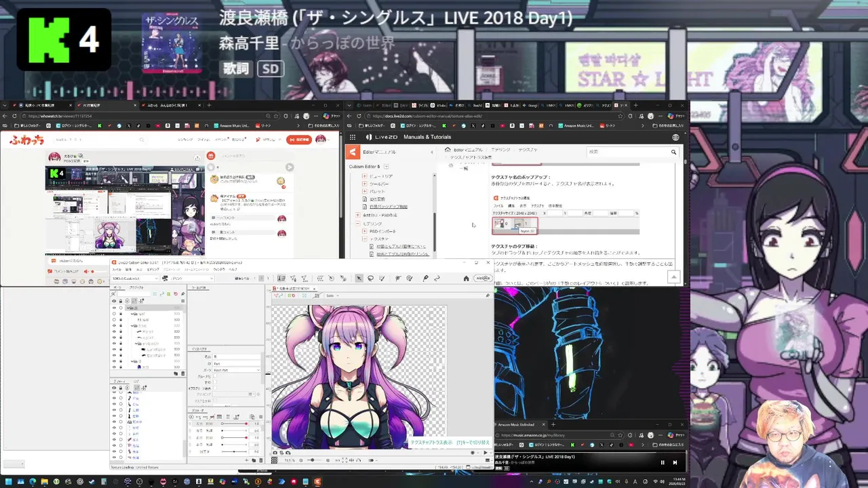Open the 自動バックアップ機能 link in docs sidebar

pos(389,207)
